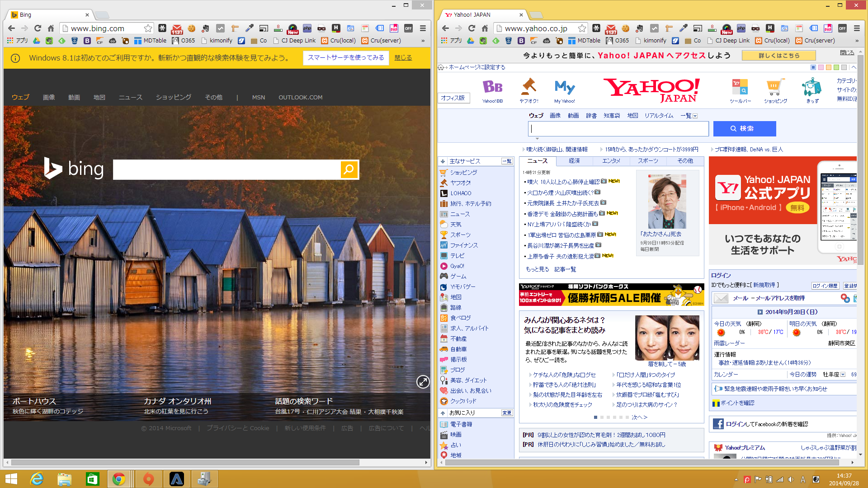Click into the Yahoo search input field
Screen dimensions: 868x488
[x=618, y=129]
